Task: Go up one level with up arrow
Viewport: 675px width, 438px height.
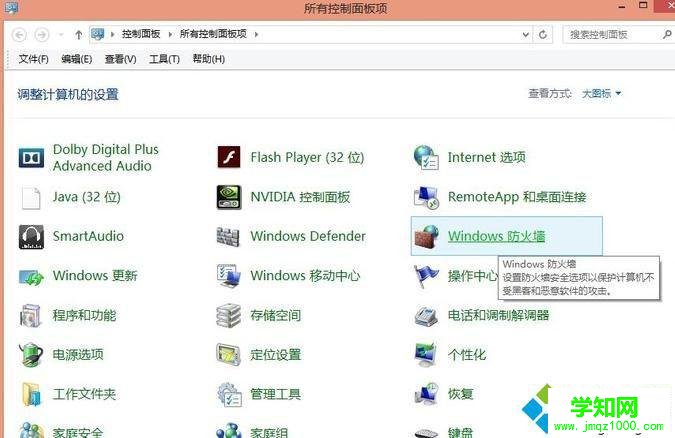Action: (78, 34)
